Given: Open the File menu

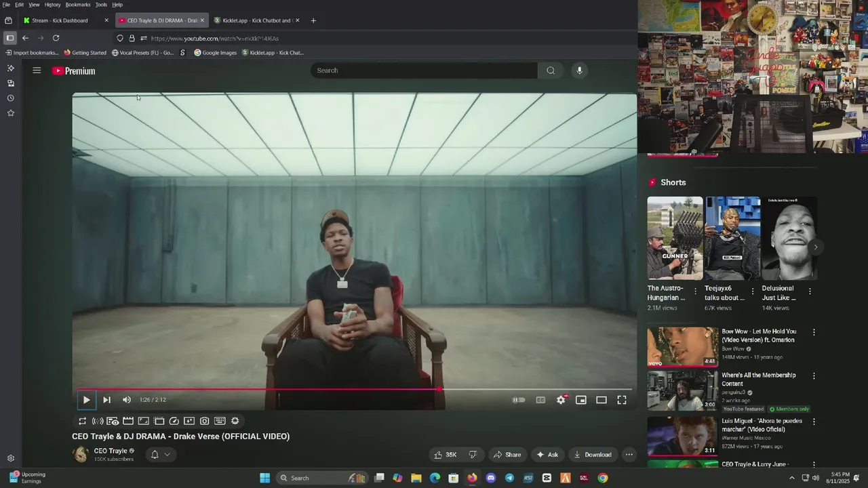Looking at the screenshot, I should click(x=6, y=5).
